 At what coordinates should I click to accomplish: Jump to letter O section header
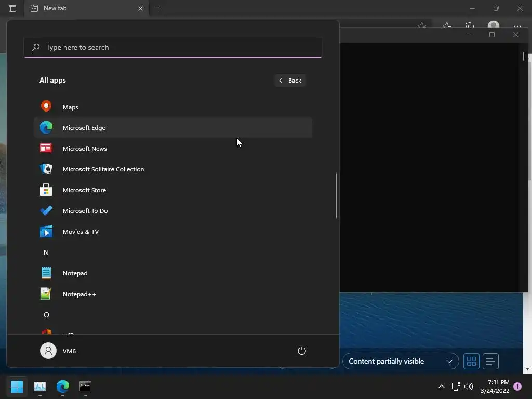pyautogui.click(x=46, y=315)
